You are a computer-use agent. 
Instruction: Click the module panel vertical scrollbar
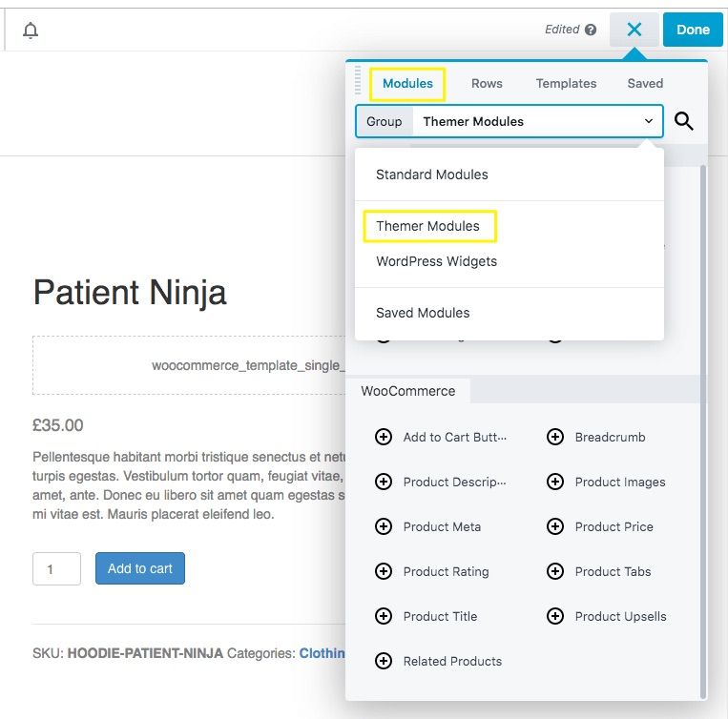(704, 429)
